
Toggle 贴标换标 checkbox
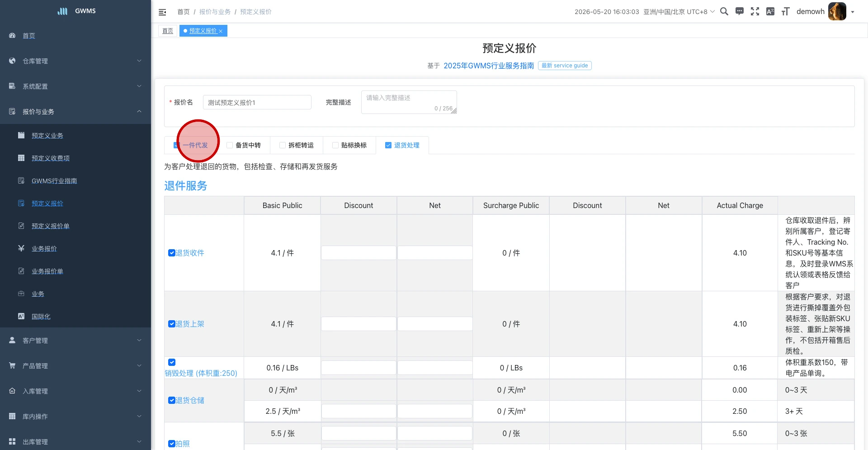pos(335,145)
